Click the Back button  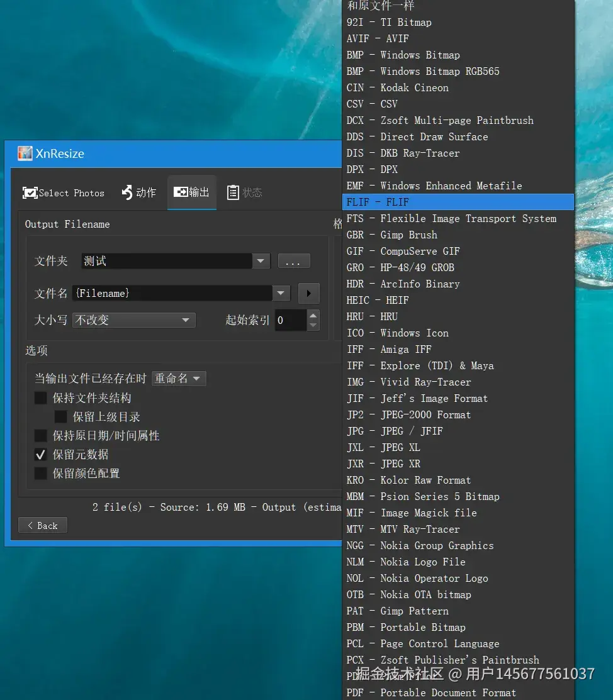43,526
